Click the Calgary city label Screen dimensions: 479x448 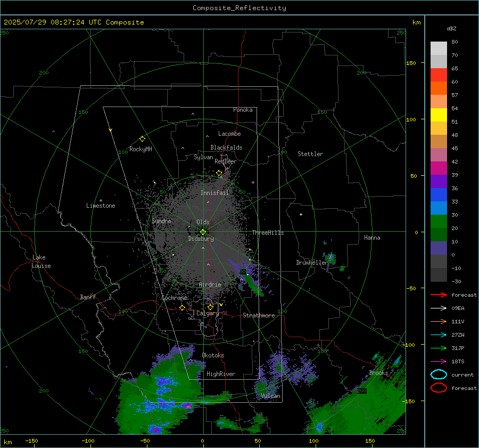point(208,313)
